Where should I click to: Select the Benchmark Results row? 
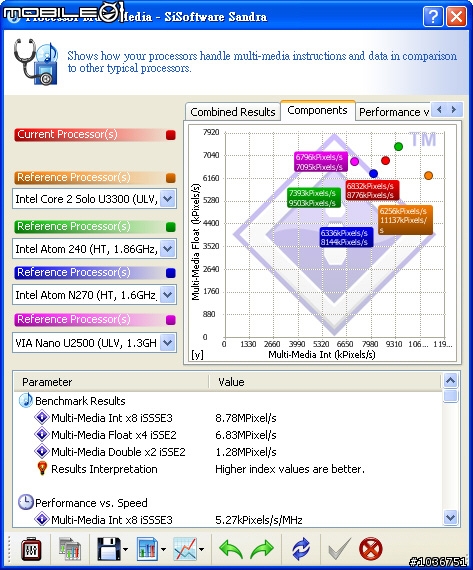(228, 401)
